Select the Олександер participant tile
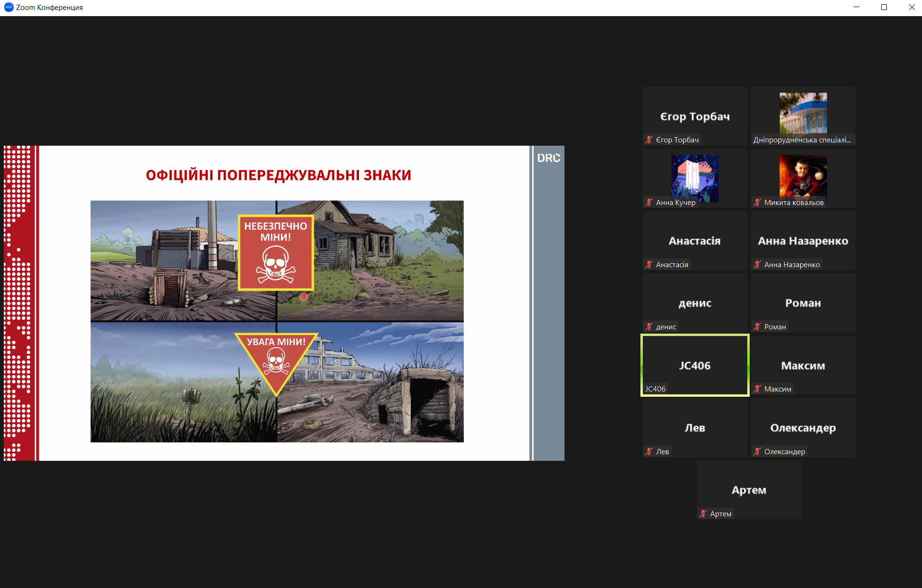This screenshot has height=588, width=922. point(803,427)
